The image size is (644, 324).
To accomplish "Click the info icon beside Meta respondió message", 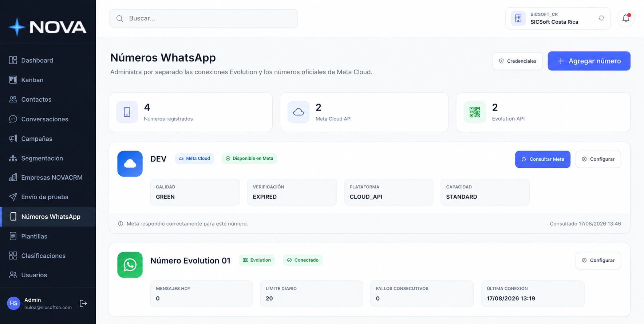I will click(120, 224).
